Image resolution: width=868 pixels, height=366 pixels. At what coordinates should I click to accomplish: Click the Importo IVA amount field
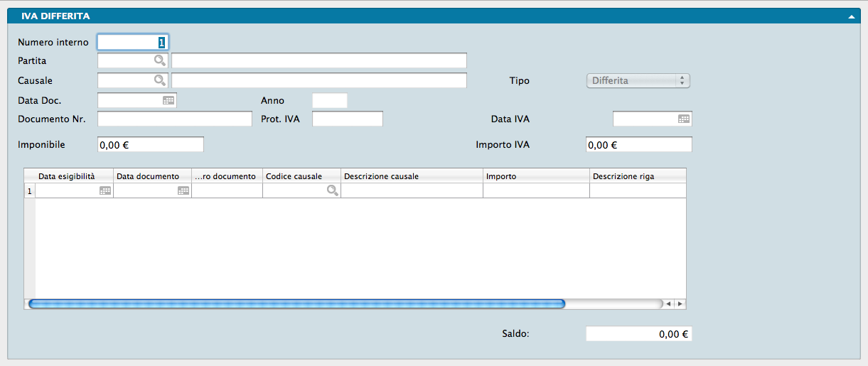pos(638,144)
